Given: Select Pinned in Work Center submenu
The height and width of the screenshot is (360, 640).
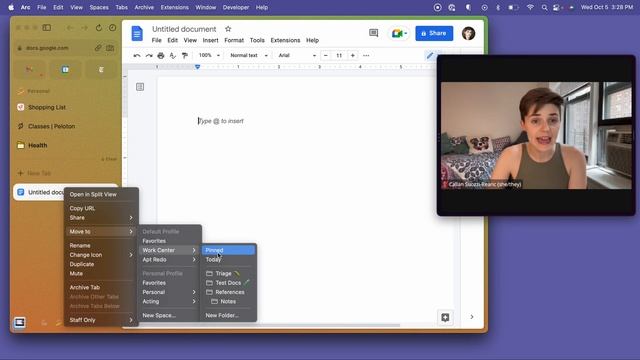Looking at the screenshot, I should pos(229,250).
